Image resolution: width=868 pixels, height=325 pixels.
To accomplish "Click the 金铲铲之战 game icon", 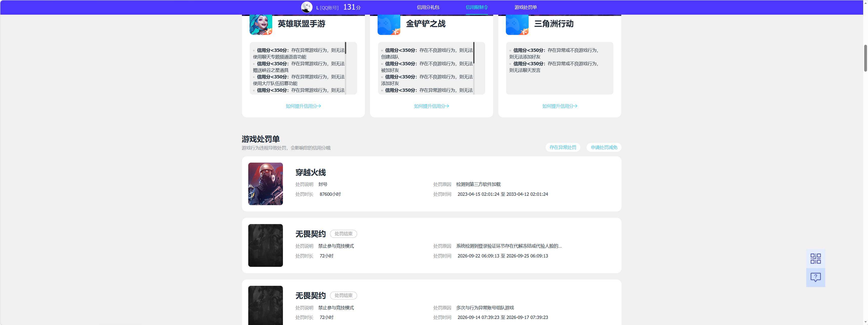I will click(x=389, y=24).
